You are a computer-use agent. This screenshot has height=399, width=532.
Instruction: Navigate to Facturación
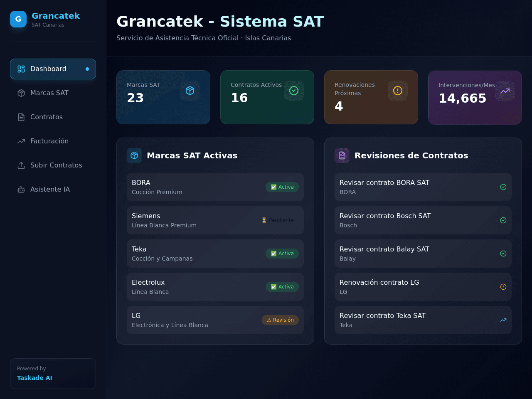(x=53, y=141)
